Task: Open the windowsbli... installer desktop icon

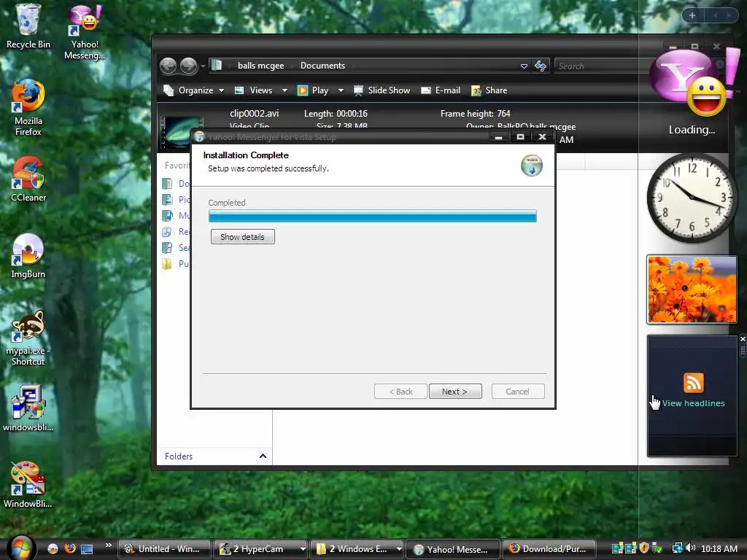Action: point(28,408)
